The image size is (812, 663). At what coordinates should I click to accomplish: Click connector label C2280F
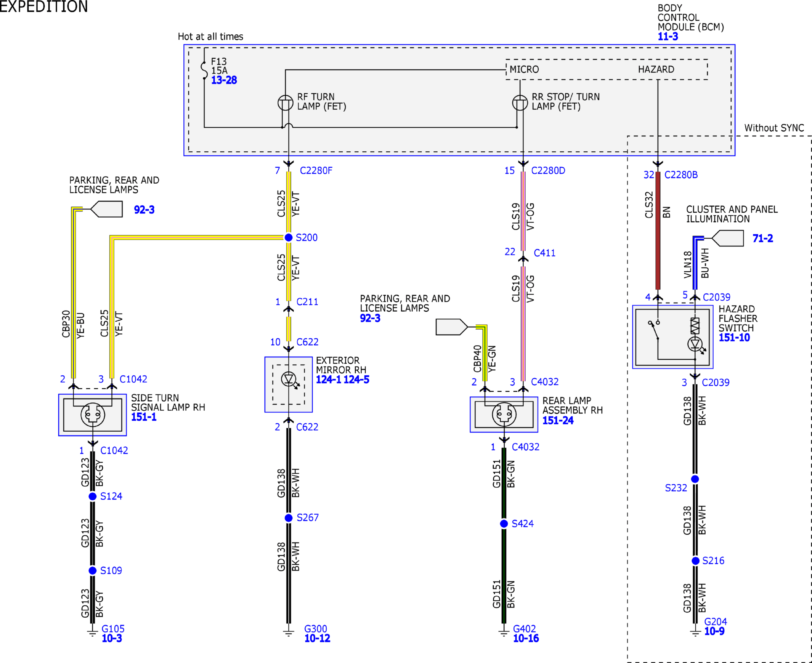[316, 171]
